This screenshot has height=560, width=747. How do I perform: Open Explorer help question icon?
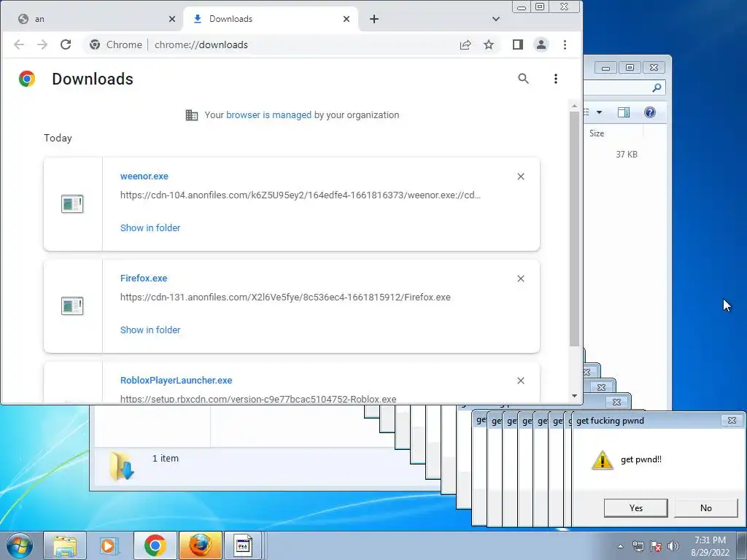pos(650,112)
